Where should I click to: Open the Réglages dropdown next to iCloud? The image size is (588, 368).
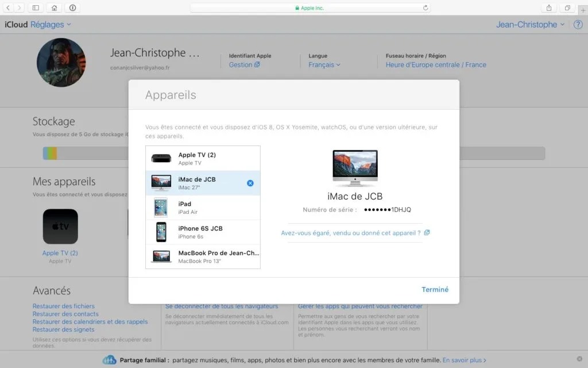point(51,24)
